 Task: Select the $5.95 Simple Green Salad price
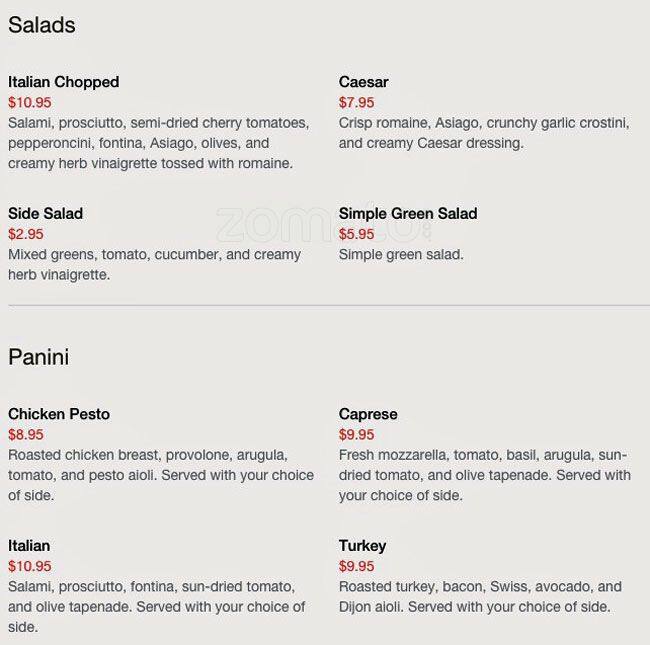pos(356,234)
